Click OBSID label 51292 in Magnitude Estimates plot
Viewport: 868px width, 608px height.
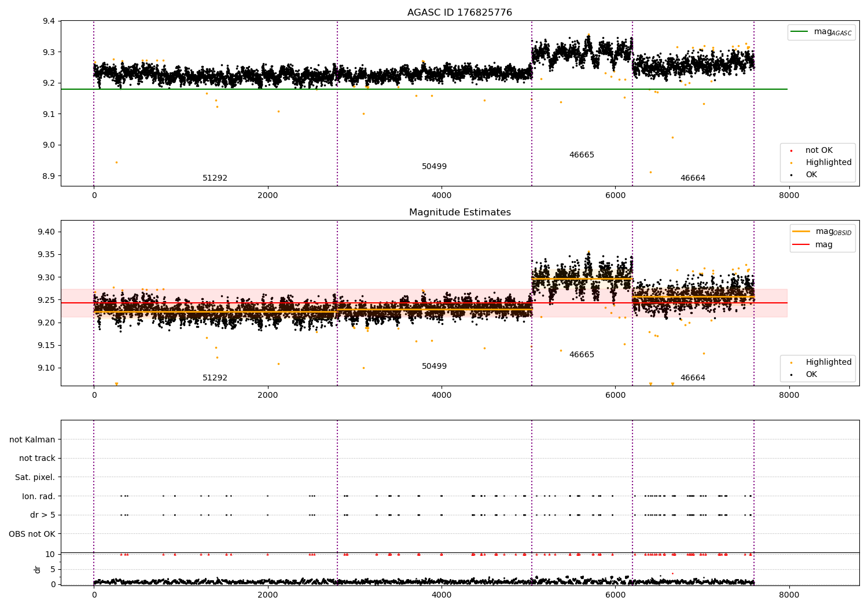click(x=215, y=378)
